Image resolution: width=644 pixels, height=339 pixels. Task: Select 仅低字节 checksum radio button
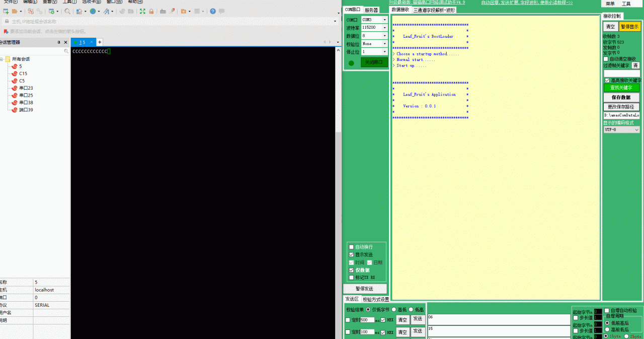[x=368, y=309]
